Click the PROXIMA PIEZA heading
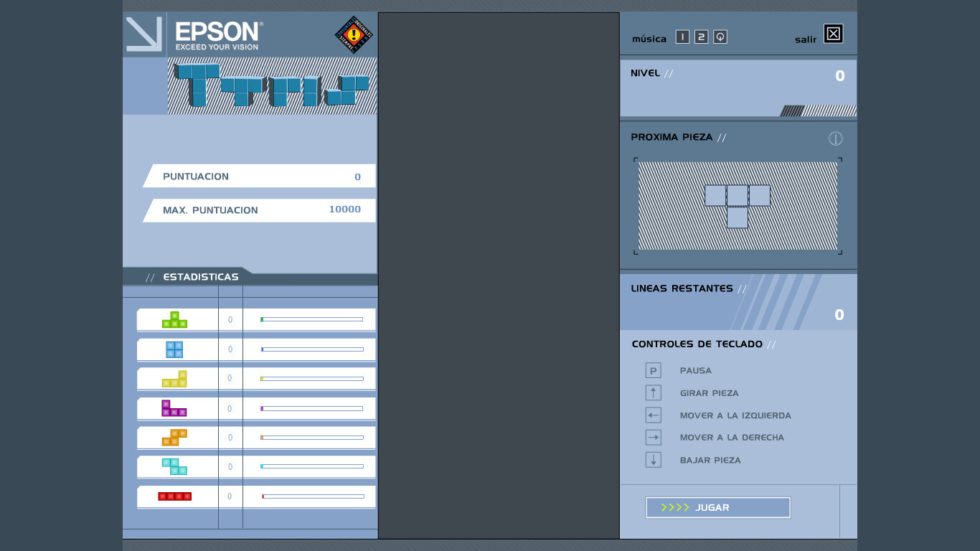Screen dimensions: 980x551 [x=672, y=137]
